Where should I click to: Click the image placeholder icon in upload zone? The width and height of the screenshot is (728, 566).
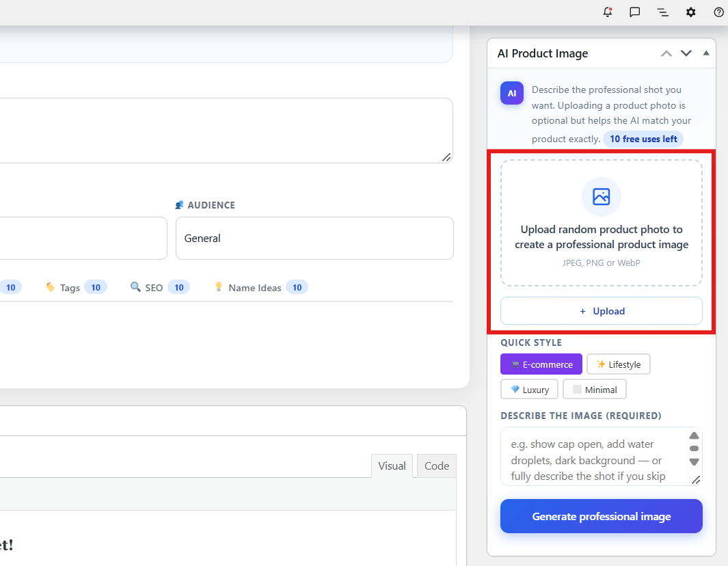602,197
